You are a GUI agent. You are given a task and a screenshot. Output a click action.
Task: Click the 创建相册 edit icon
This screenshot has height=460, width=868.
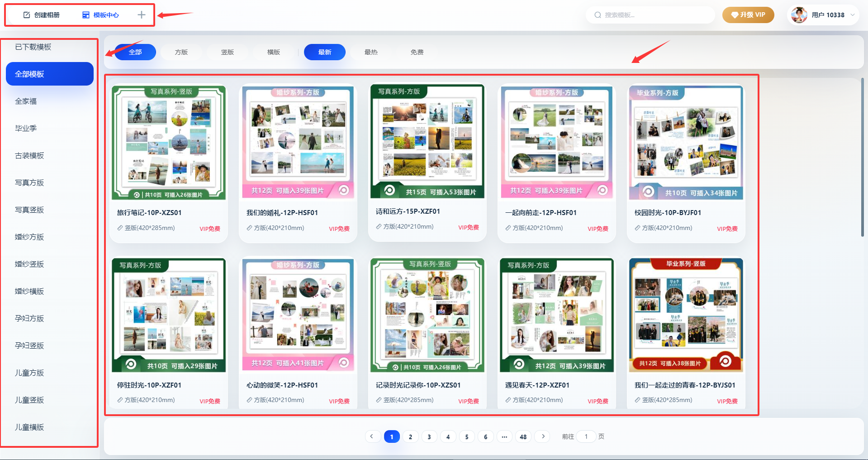pyautogui.click(x=27, y=15)
